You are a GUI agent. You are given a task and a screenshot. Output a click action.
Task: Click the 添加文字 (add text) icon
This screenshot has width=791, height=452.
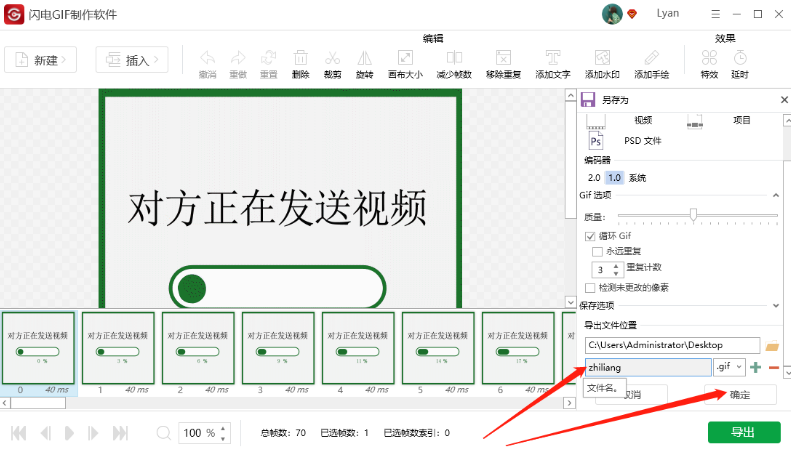552,62
